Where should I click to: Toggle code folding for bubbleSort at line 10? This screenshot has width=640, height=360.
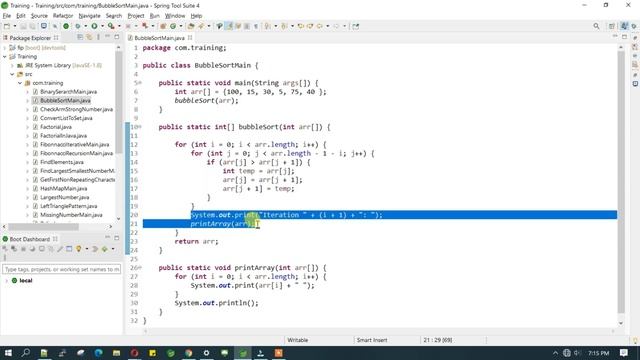(x=140, y=127)
